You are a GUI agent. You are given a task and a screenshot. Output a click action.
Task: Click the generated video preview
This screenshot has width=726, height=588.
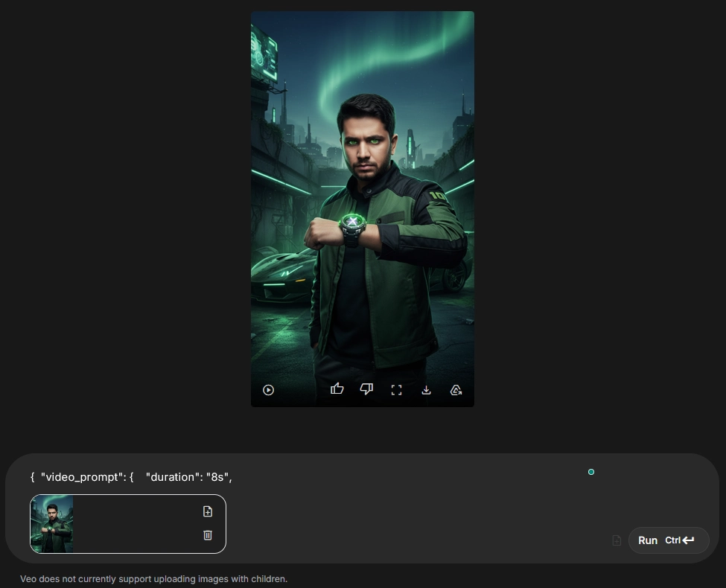tap(362, 201)
